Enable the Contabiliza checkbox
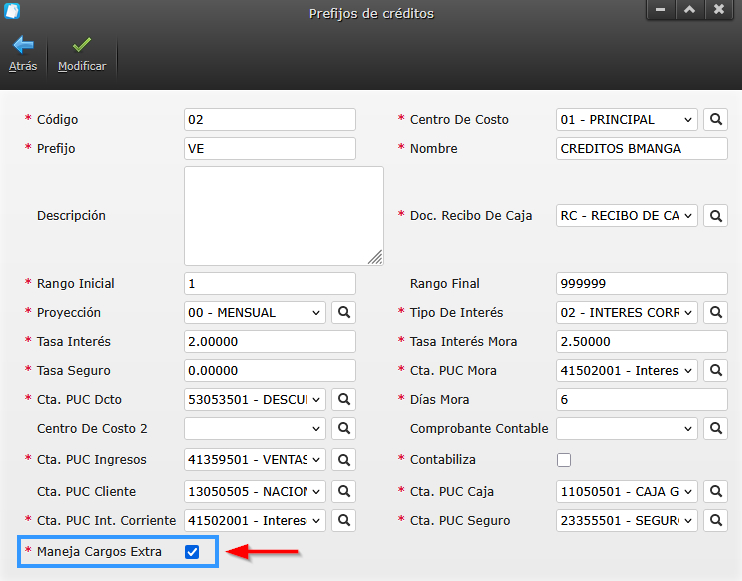The height and width of the screenshot is (581, 742). point(564,460)
